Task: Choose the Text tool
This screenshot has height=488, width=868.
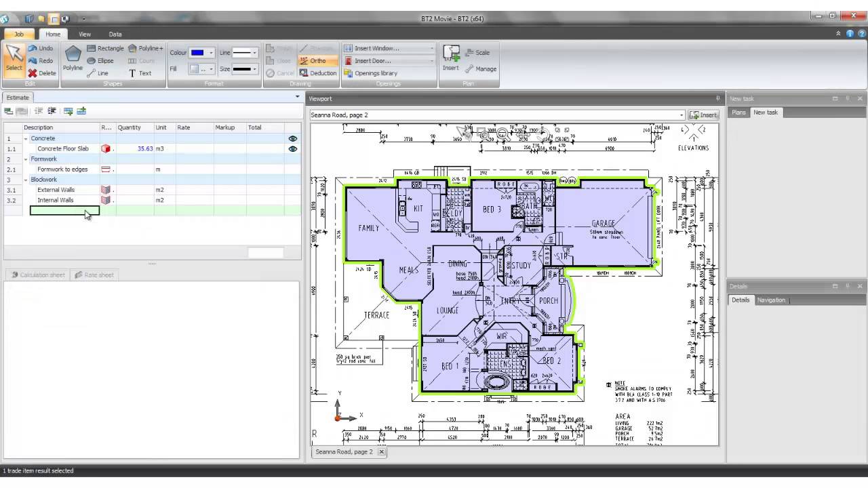Action: pyautogui.click(x=140, y=73)
